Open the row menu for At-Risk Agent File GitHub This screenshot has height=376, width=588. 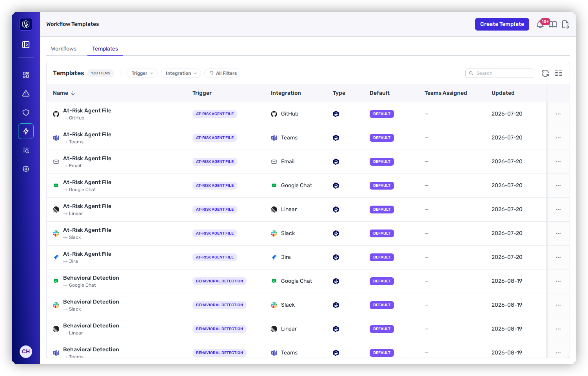558,114
